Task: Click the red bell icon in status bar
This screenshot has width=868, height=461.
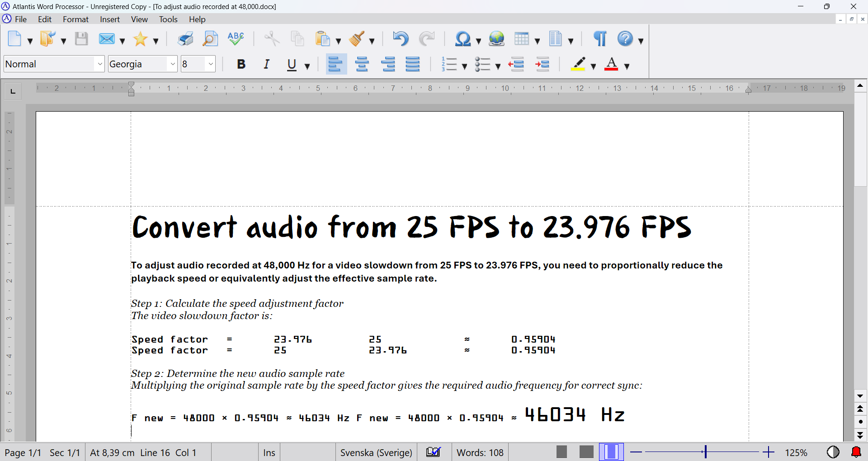Action: coord(856,452)
